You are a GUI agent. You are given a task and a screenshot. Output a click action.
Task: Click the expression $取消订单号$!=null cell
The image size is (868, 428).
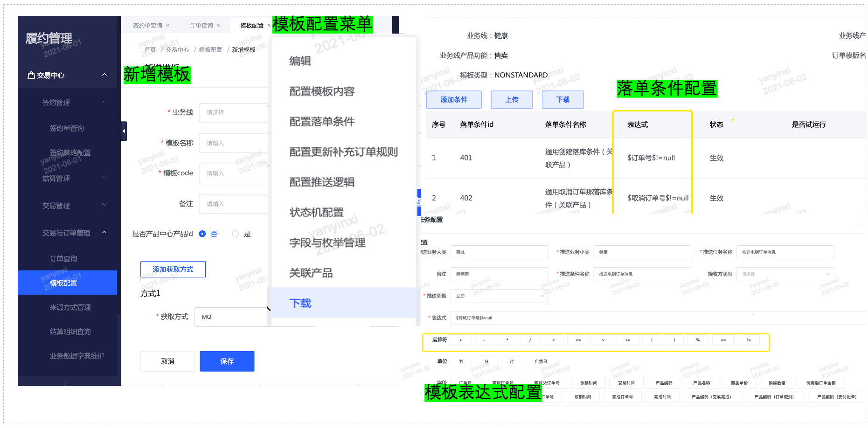point(658,198)
